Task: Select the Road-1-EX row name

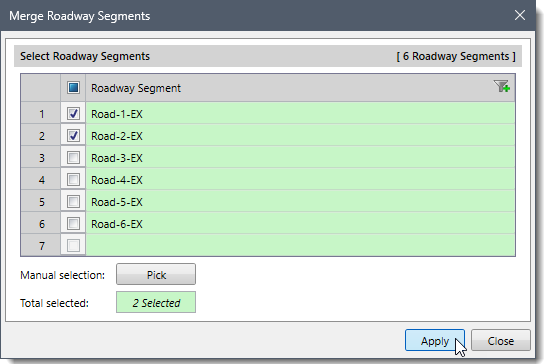Action: (117, 114)
